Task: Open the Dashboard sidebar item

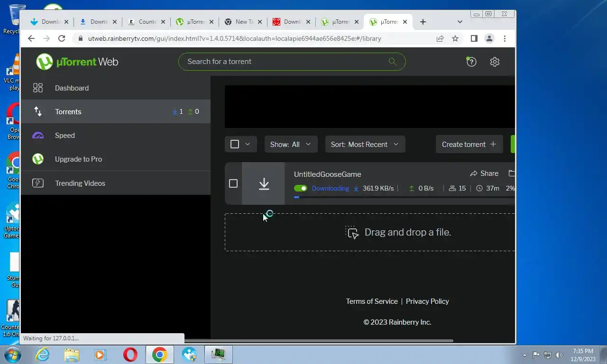Action: click(x=116, y=88)
